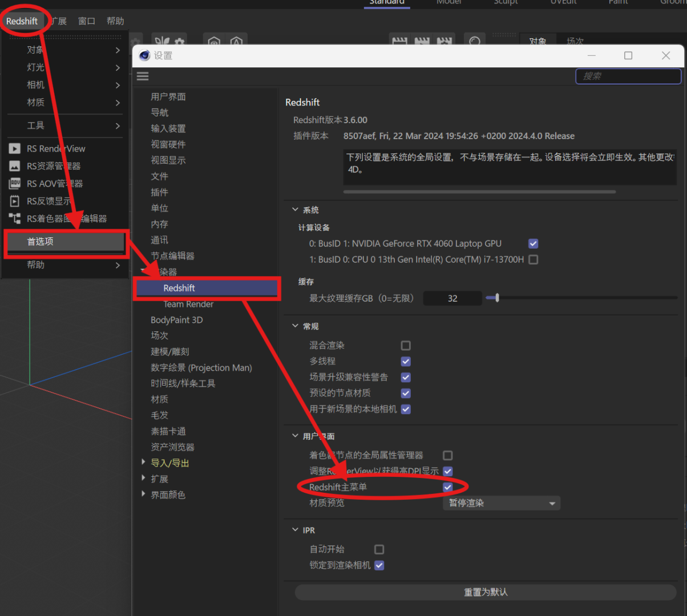The width and height of the screenshot is (687, 616).
Task: Enable 着色器节点的全局属性管理器 checkbox
Action: click(x=448, y=456)
